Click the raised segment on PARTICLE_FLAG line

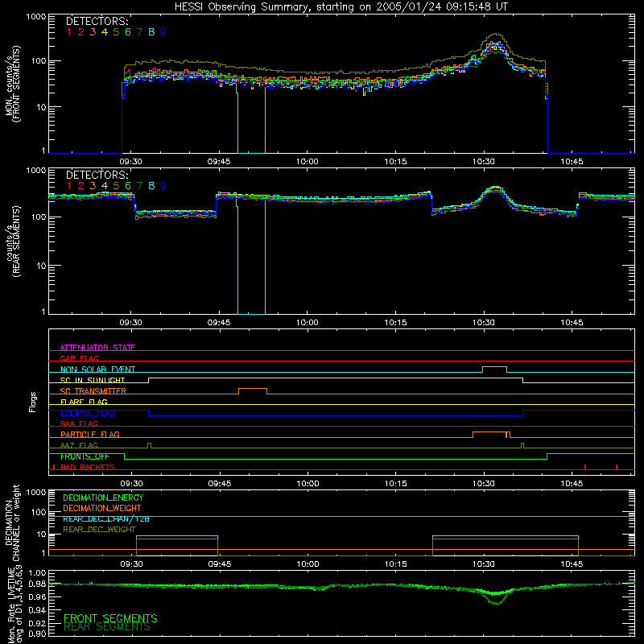(x=491, y=435)
